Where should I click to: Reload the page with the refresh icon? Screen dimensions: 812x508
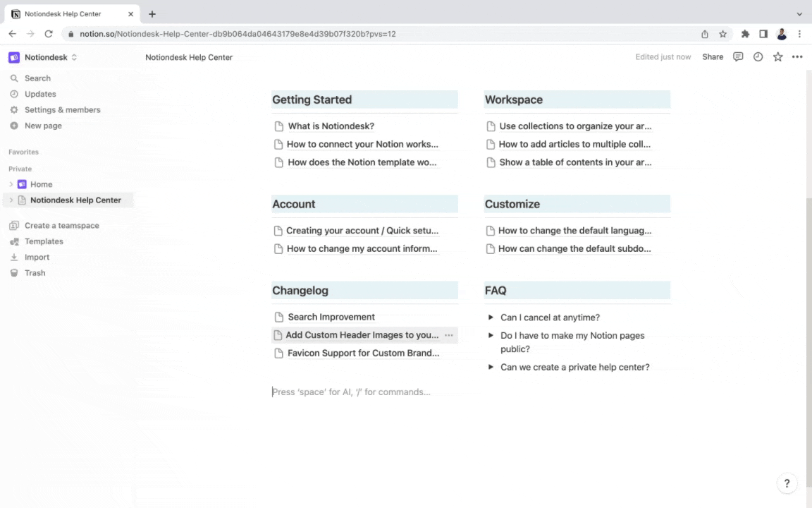click(x=49, y=34)
